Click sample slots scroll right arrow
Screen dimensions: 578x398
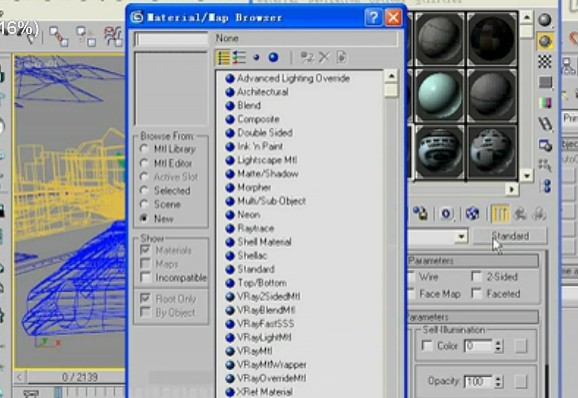(x=511, y=189)
